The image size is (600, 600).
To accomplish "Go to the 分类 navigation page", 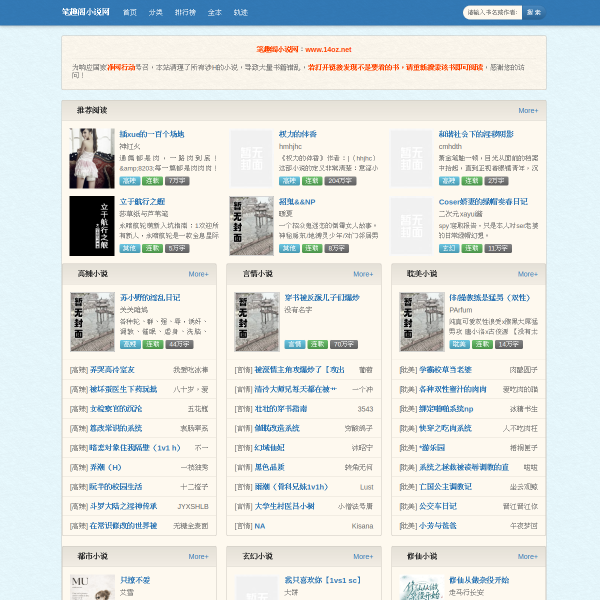I will click(x=156, y=12).
